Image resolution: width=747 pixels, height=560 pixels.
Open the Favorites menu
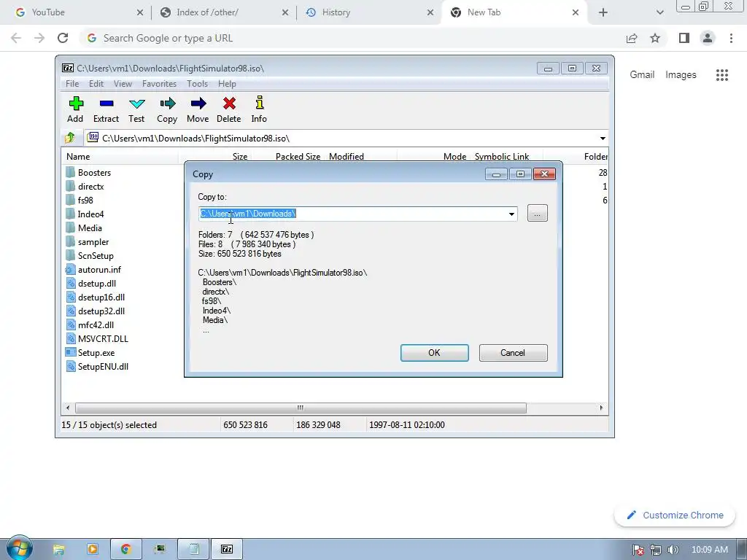(x=159, y=84)
